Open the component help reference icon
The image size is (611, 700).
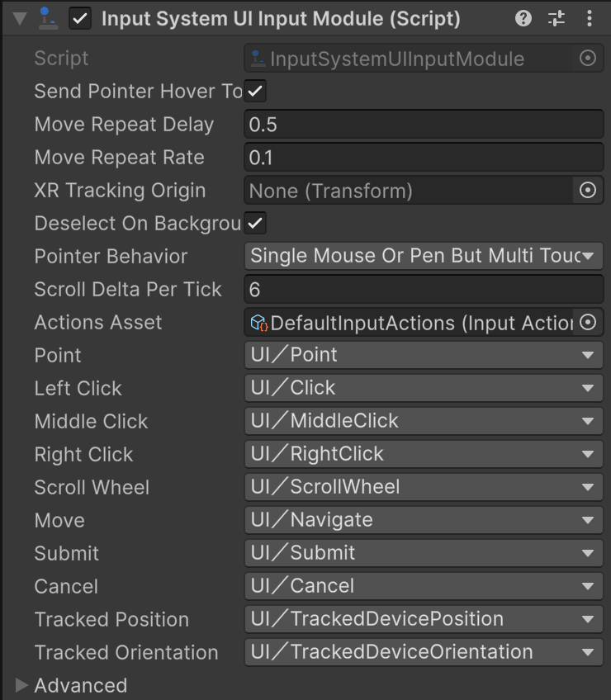coord(523,18)
